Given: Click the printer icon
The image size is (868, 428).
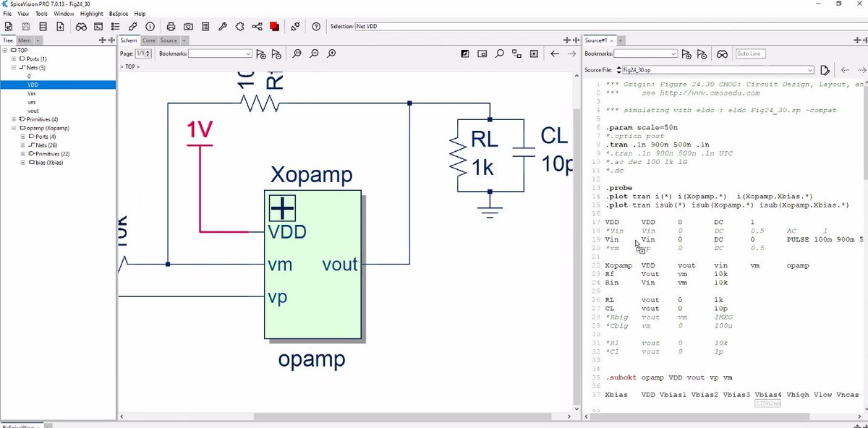Looking at the screenshot, I should 171,26.
